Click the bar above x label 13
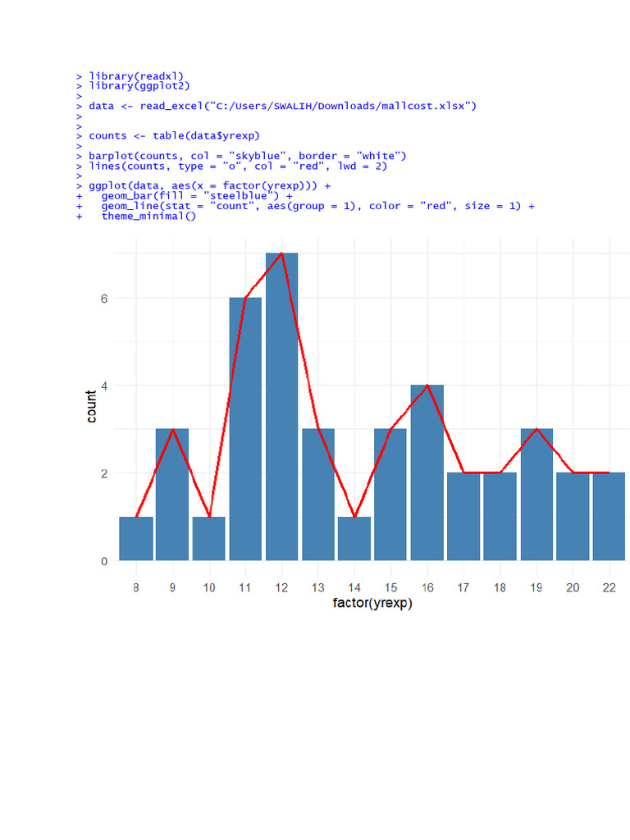 pos(318,495)
